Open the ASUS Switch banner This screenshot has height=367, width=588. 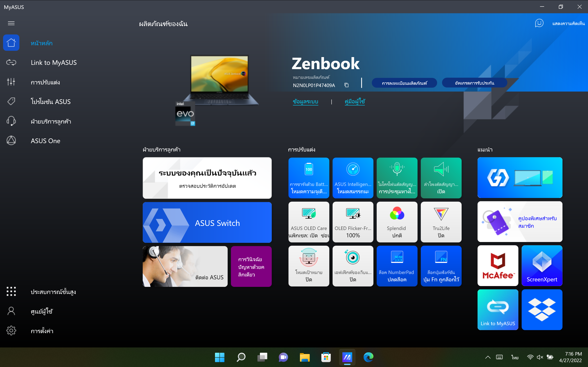point(207,223)
